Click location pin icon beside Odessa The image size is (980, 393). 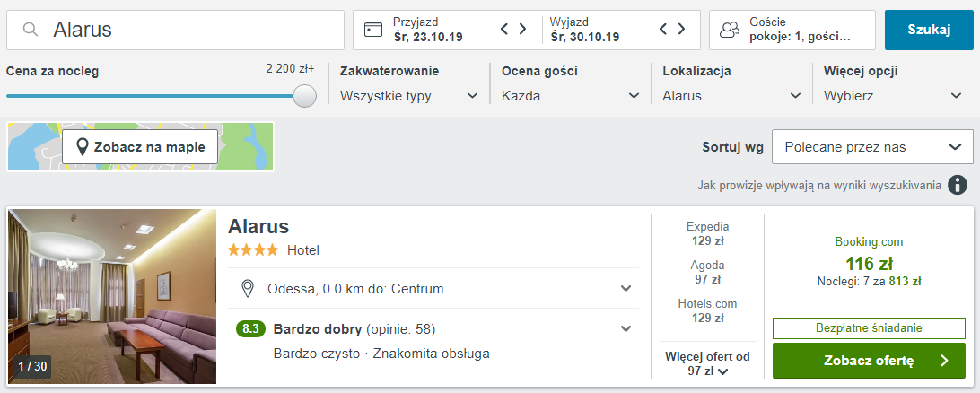(x=248, y=289)
